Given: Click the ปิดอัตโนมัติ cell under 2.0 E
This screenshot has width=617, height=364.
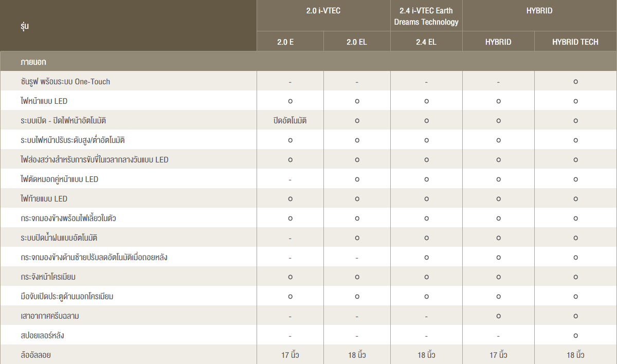Looking at the screenshot, I should coord(290,121).
